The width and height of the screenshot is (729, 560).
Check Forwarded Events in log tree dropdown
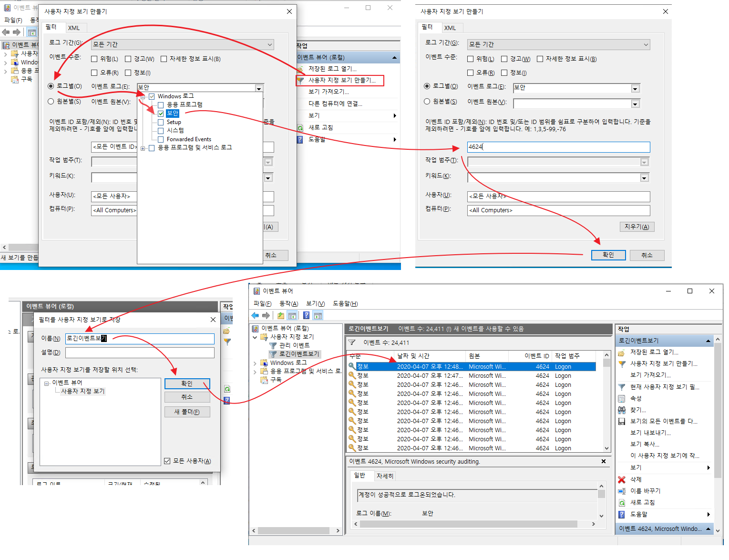161,139
